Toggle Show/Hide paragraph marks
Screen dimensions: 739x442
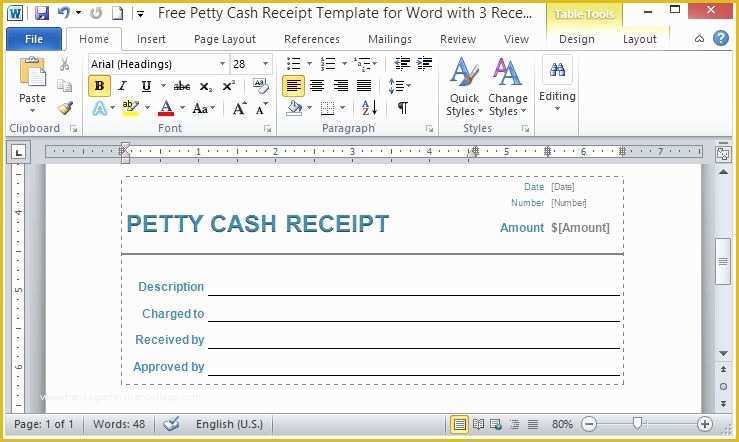[x=402, y=108]
